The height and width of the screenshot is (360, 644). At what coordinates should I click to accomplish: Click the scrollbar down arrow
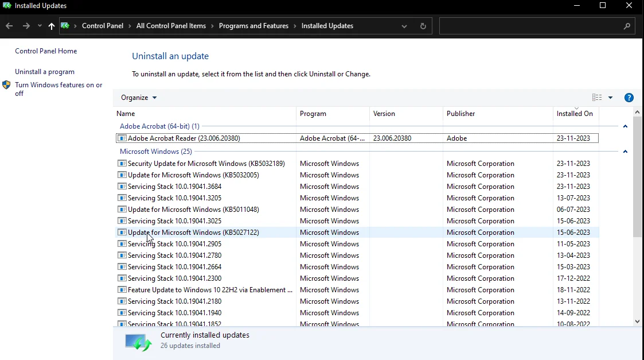(637, 322)
